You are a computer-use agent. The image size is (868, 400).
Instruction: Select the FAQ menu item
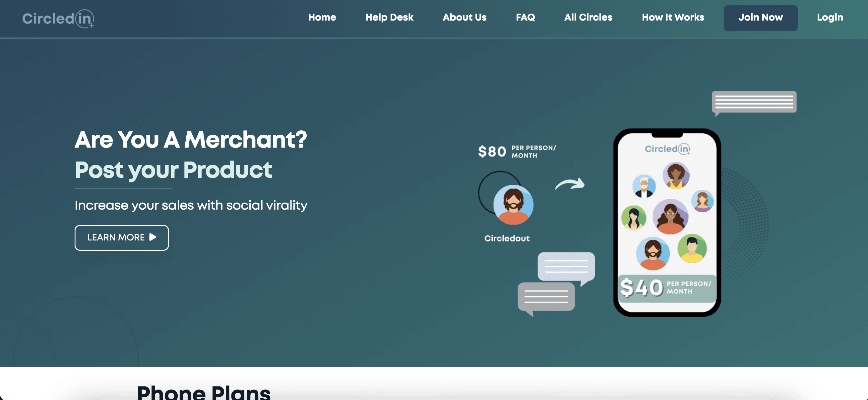(x=525, y=17)
